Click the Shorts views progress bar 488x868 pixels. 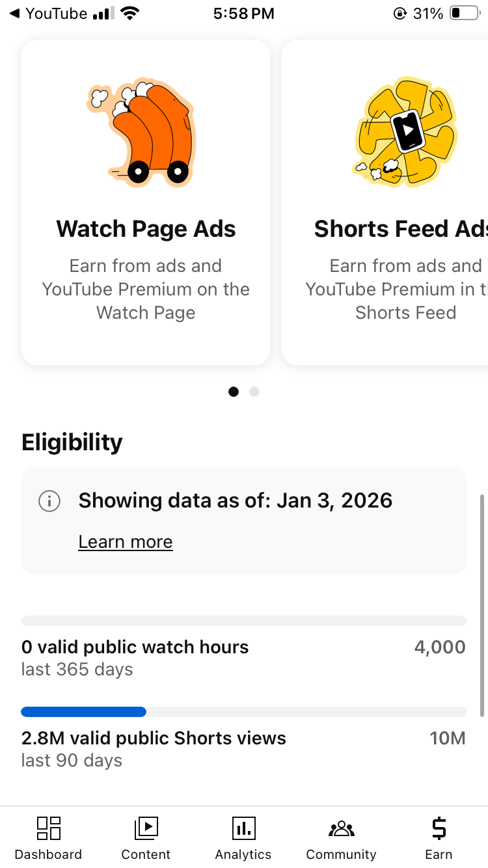pyautogui.click(x=243, y=712)
